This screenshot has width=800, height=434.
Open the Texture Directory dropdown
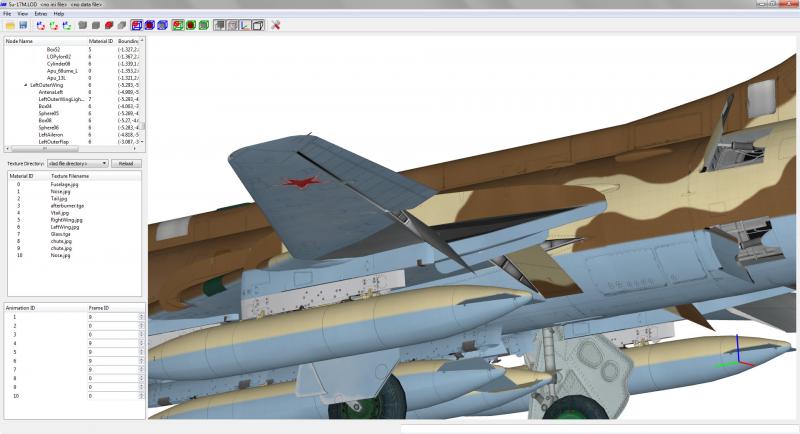click(78, 164)
